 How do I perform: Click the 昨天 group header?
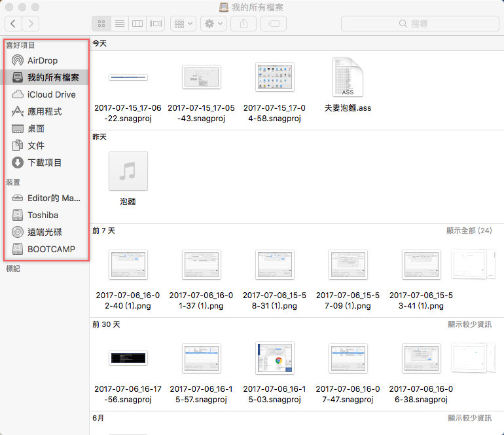99,137
